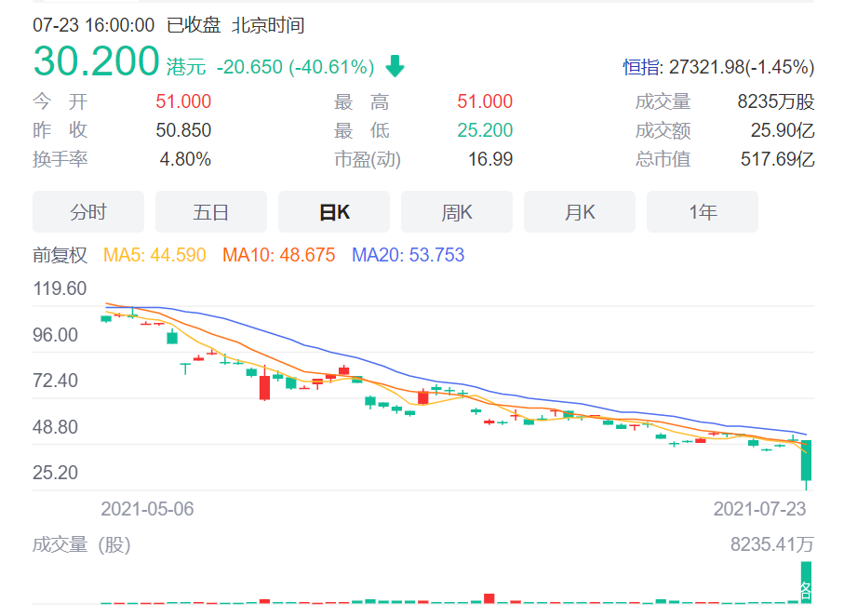Click the green down arrow price indicator
Image resolution: width=844 pixels, height=616 pixels.
tap(395, 66)
